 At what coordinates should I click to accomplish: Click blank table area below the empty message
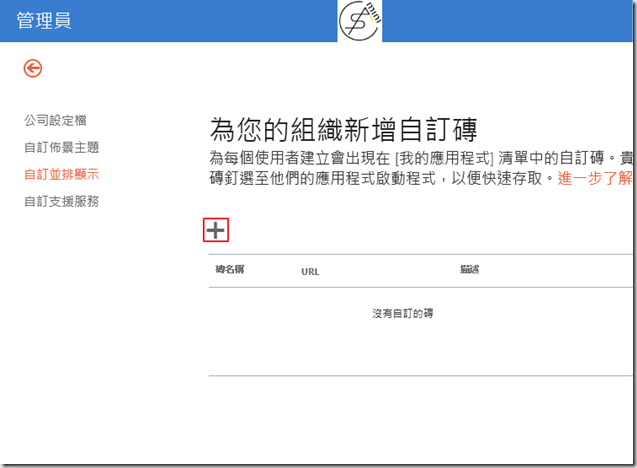pyautogui.click(x=420, y=350)
